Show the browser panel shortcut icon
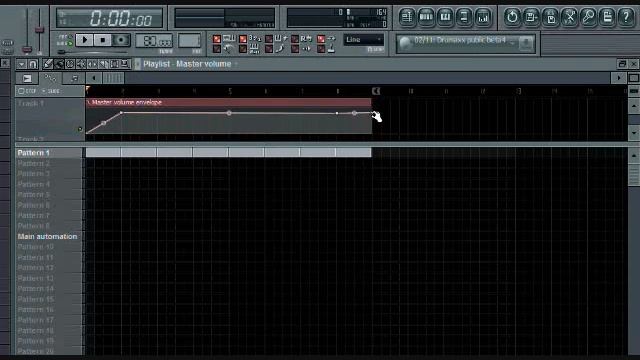The height and width of the screenshot is (360, 640). click(464, 17)
